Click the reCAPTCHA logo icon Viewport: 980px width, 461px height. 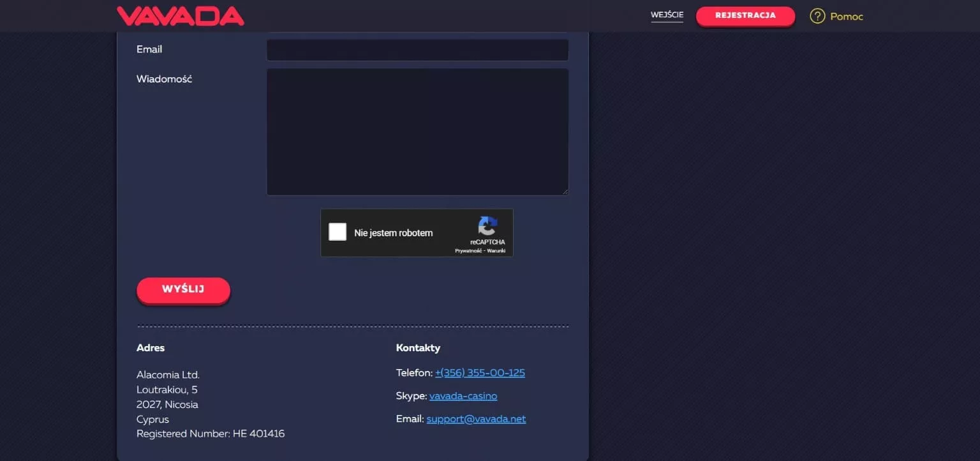(487, 226)
